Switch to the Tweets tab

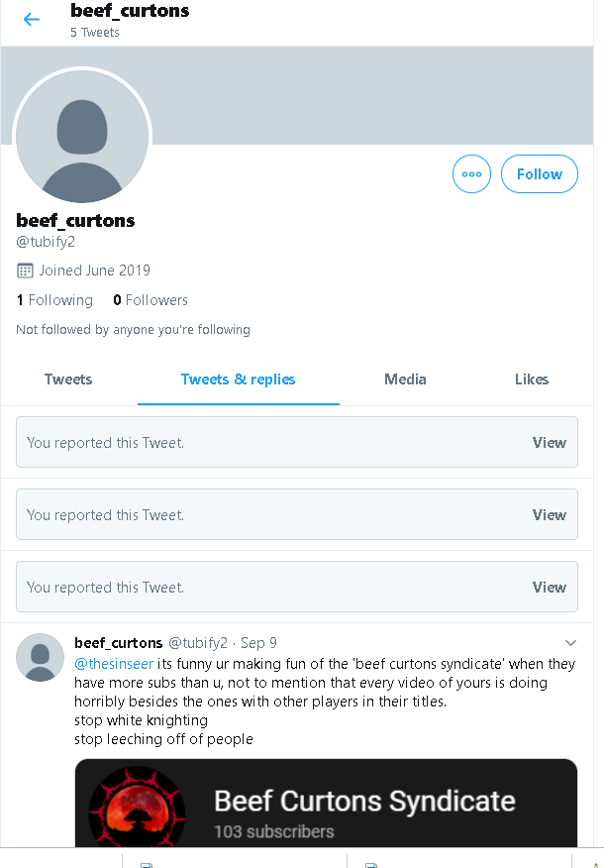pos(68,380)
